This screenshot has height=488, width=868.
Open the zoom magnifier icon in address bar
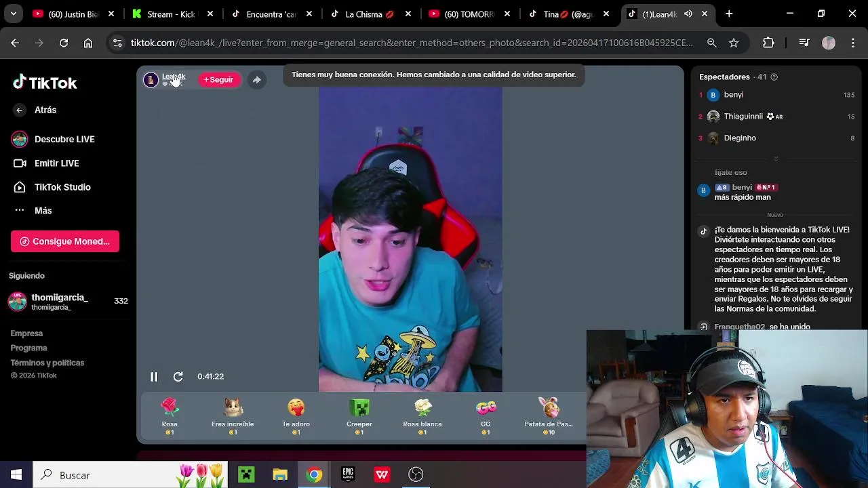[711, 43]
